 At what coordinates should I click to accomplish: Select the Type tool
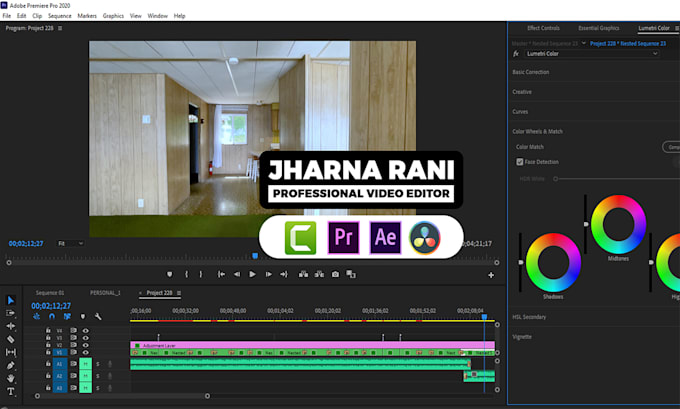click(x=11, y=392)
